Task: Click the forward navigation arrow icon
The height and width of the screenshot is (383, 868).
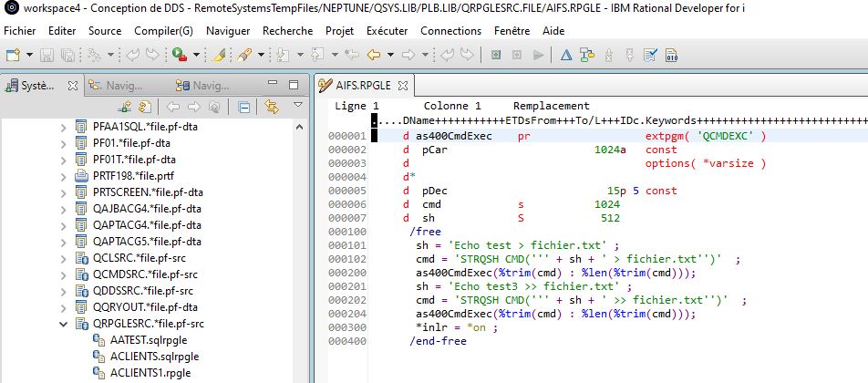Action: pos(408,55)
